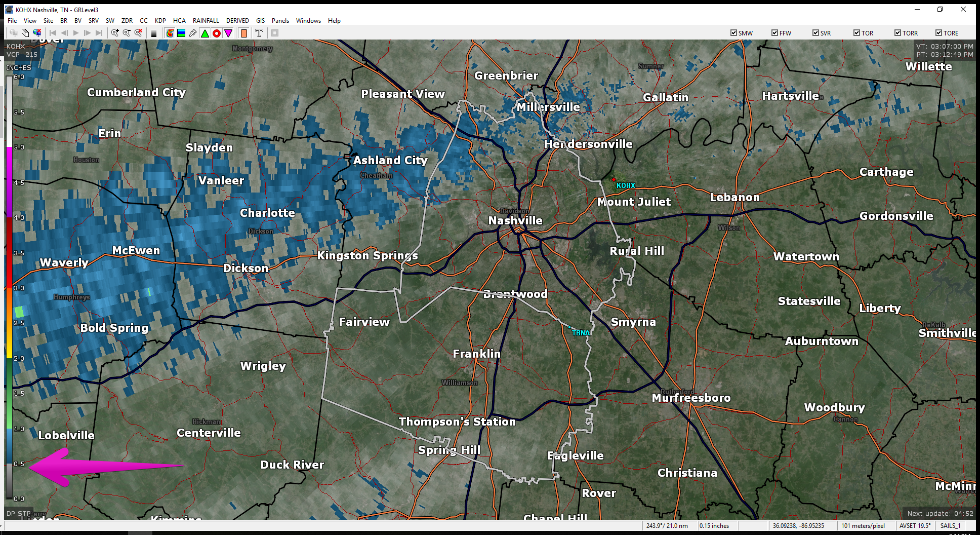This screenshot has height=535, width=980.
Task: Click the KOHX radar site marker
Action: (x=614, y=180)
